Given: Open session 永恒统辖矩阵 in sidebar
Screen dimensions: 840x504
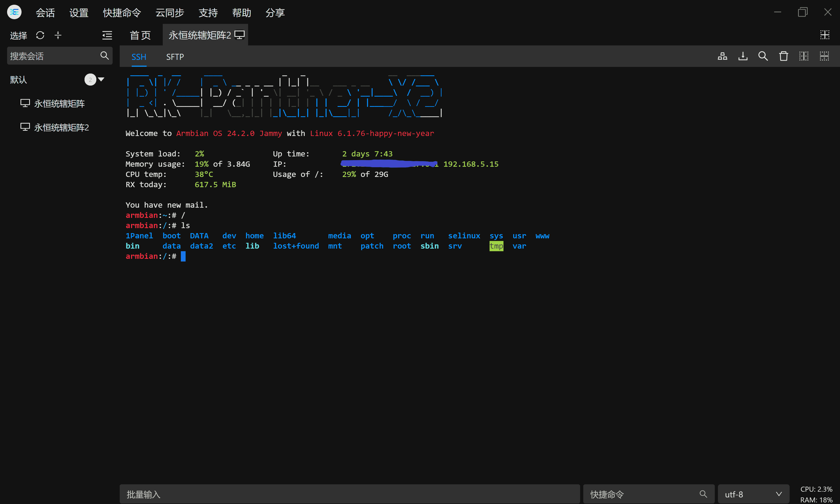Looking at the screenshot, I should 59,104.
